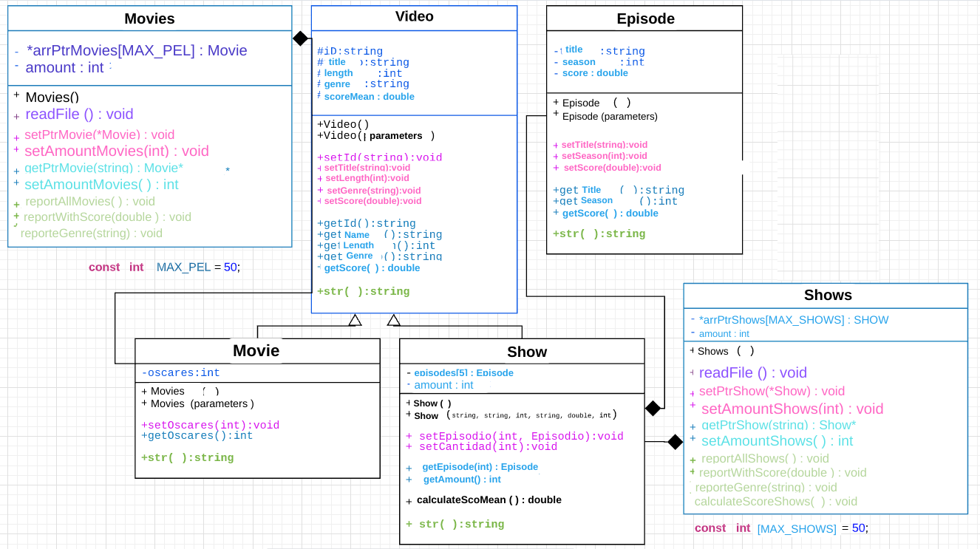Select 'setAmountMovies( ) : int' method
This screenshot has width=980, height=549.
click(101, 184)
